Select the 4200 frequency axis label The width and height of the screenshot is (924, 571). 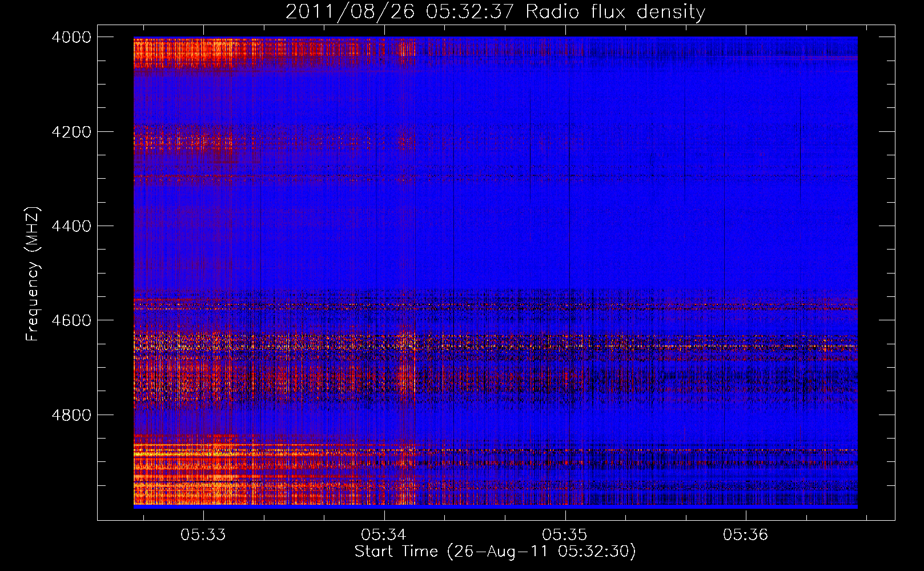pos(71,132)
